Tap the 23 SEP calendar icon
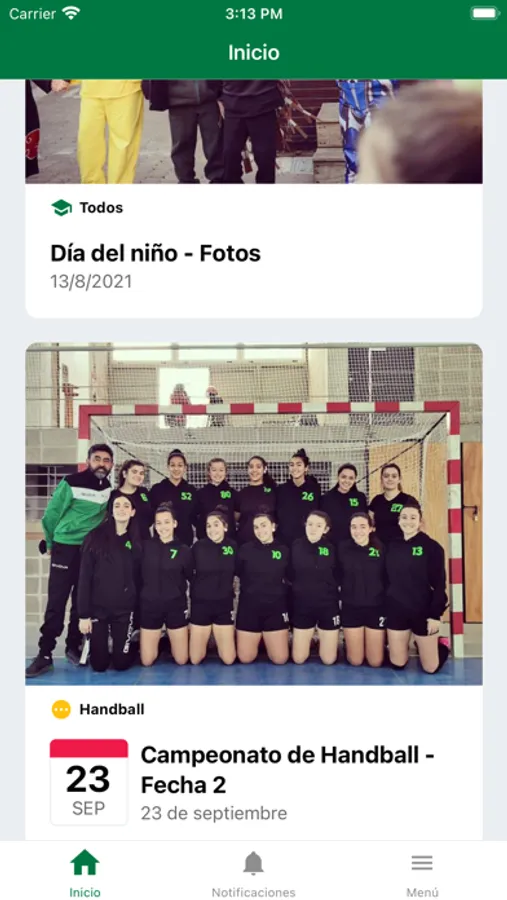This screenshot has height=900, width=507. 89,782
